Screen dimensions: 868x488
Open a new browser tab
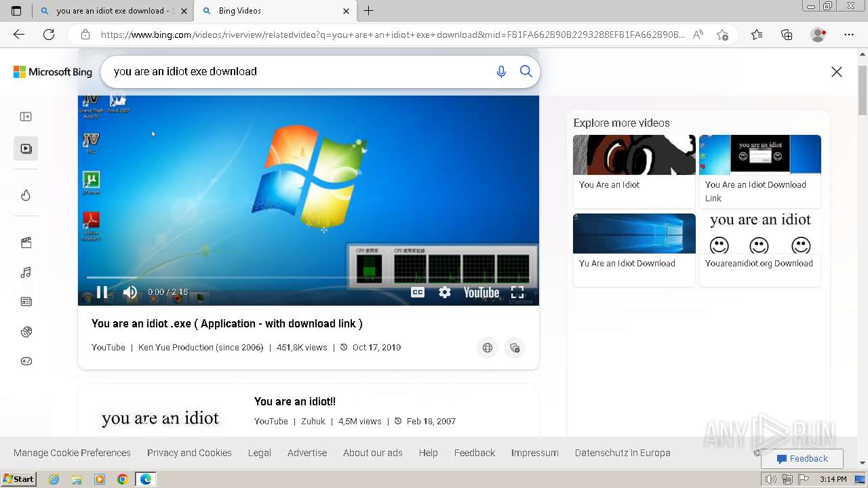(x=368, y=11)
